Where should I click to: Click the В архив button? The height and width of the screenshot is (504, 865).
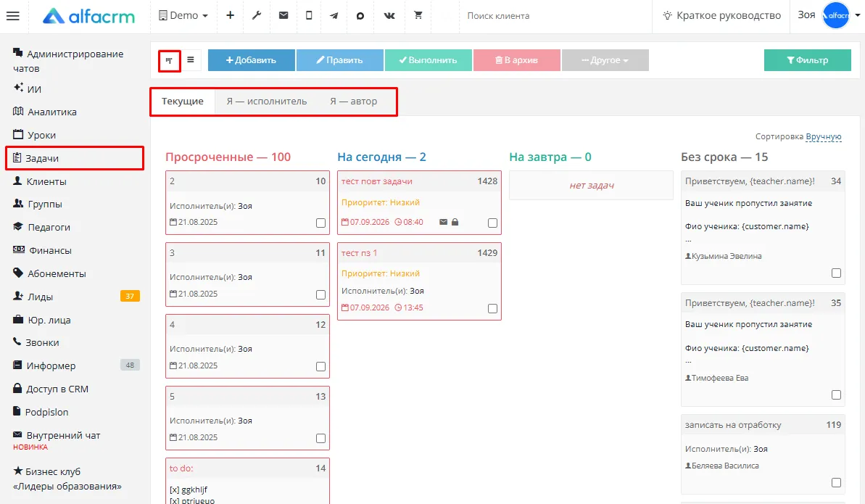coord(517,60)
